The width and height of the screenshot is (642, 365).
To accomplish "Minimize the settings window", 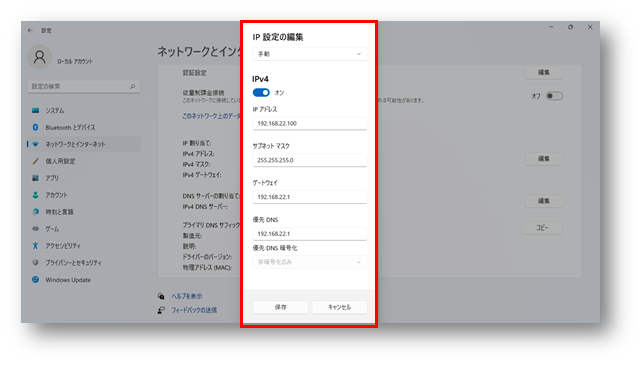I will pyautogui.click(x=551, y=27).
